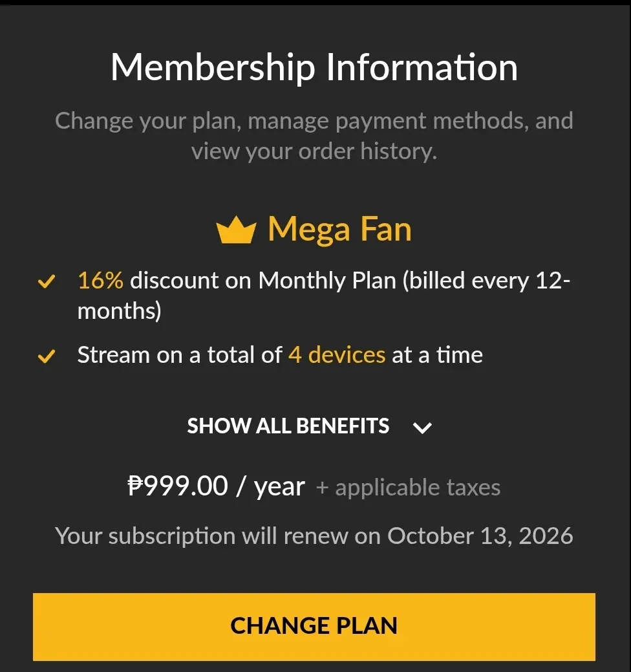Click the months) text on the second line
This screenshot has width=631, height=672.
click(x=119, y=310)
